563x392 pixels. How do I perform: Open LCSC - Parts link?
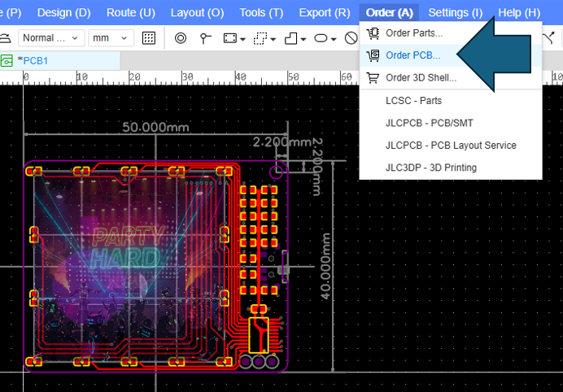[451, 101]
